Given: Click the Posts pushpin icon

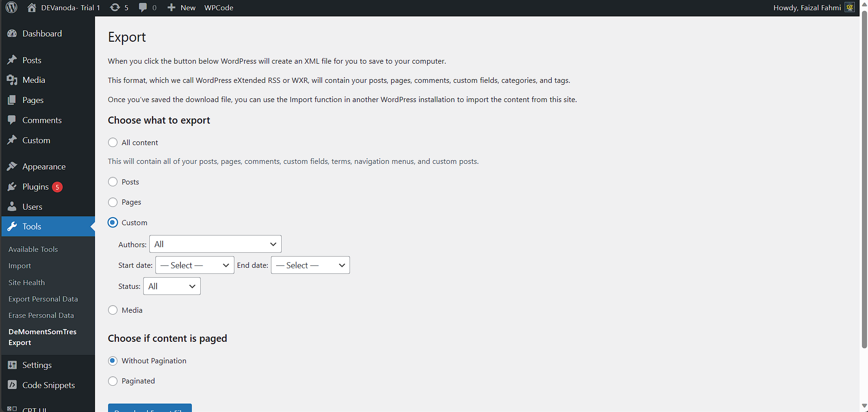Looking at the screenshot, I should click(12, 60).
